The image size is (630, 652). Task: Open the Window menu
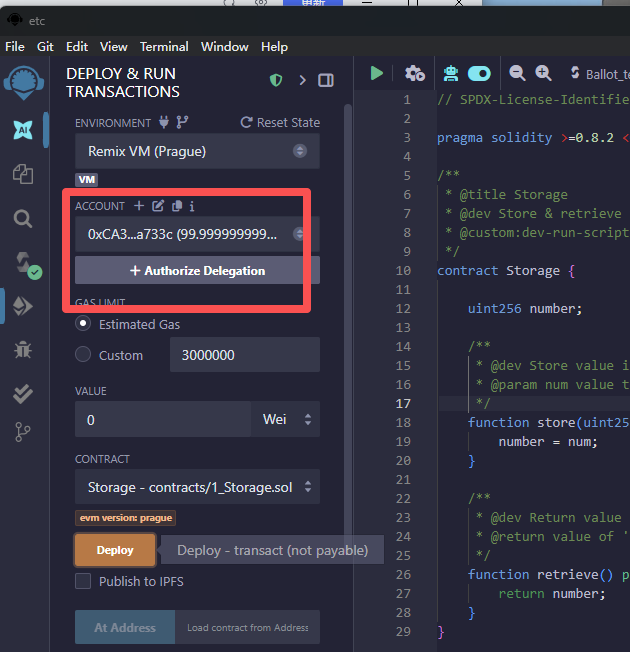pos(225,47)
